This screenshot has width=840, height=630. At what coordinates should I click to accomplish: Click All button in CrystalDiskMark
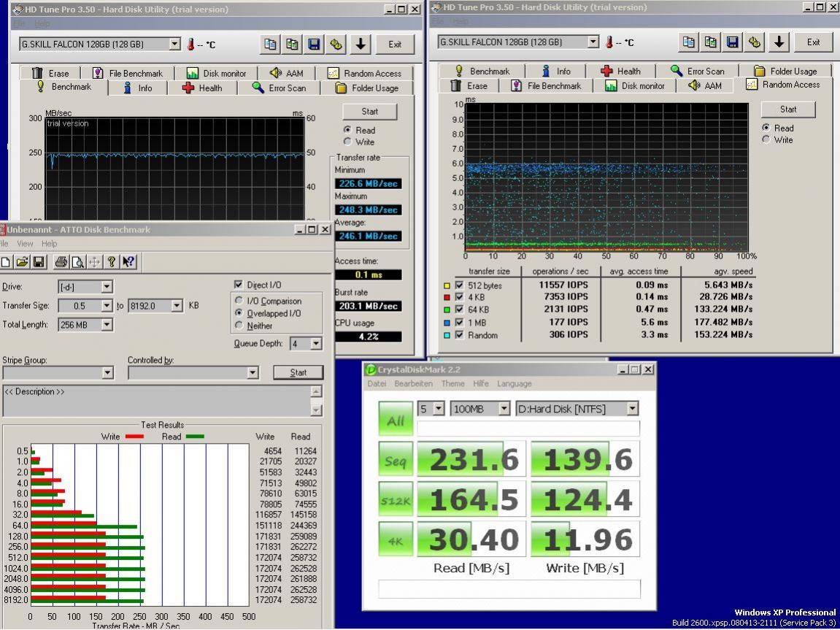(x=396, y=419)
